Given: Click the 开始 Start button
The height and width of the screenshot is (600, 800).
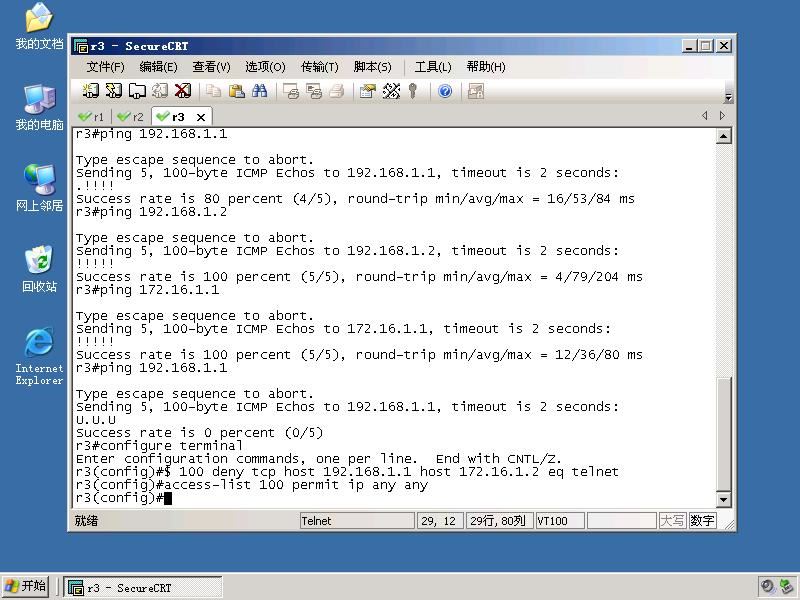Looking at the screenshot, I should click(x=25, y=586).
